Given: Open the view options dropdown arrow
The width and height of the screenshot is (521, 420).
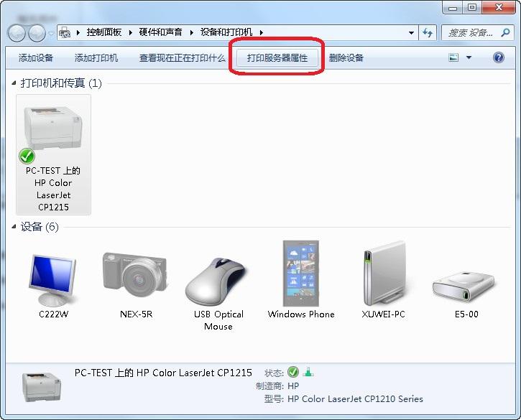Looking at the screenshot, I should tap(469, 58).
